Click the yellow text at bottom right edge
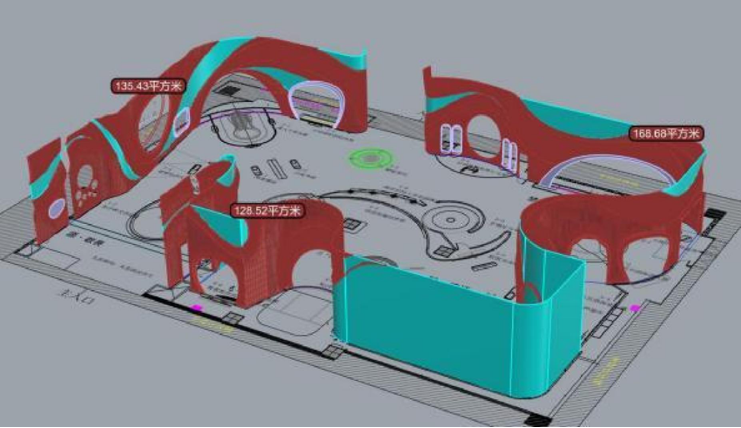This screenshot has width=741, height=428. 605,371
